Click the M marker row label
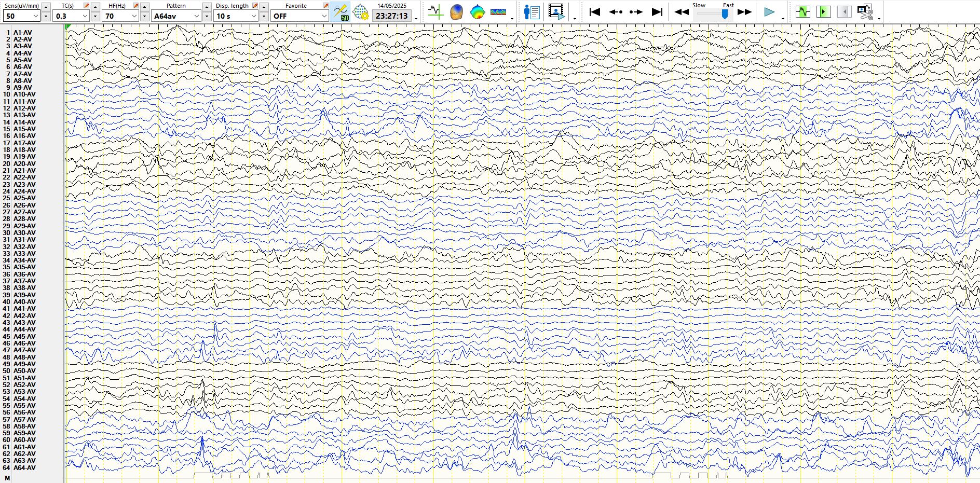This screenshot has width=980, height=483. click(7, 478)
